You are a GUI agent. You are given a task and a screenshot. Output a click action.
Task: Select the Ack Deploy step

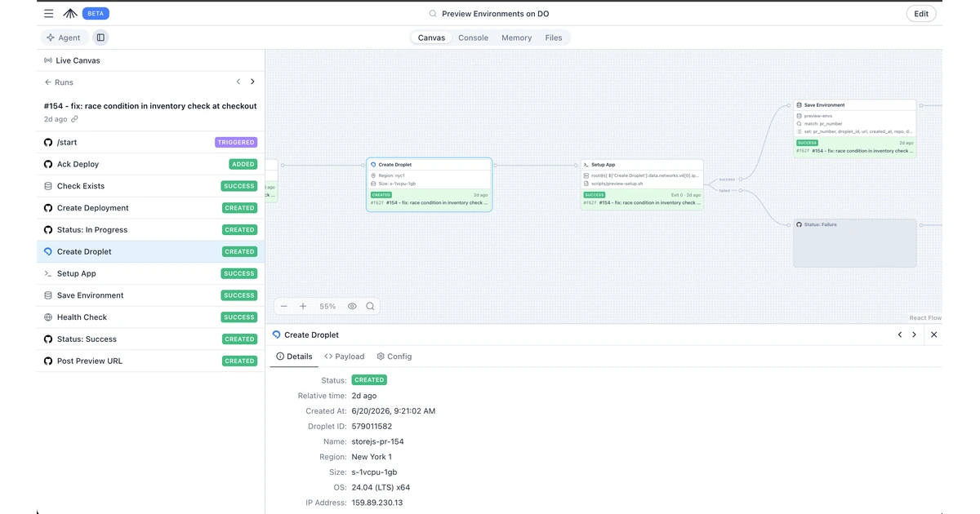tap(151, 164)
